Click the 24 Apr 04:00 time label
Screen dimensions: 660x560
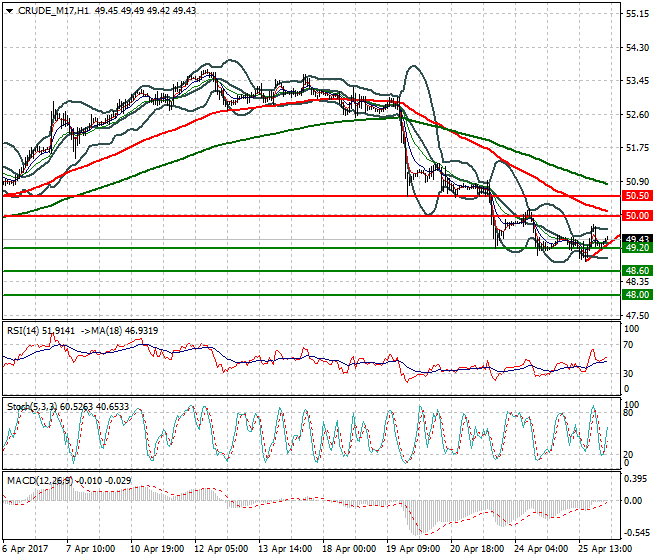click(x=541, y=549)
